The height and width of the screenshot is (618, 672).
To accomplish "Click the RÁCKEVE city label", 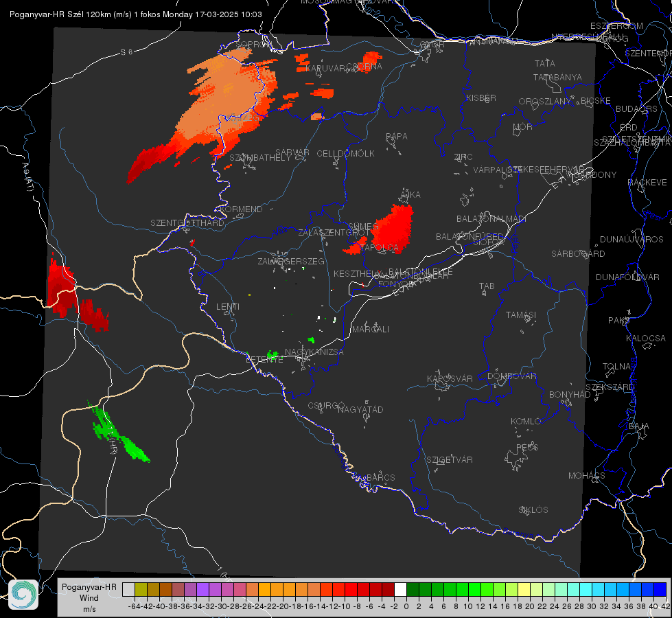I will [647, 183].
